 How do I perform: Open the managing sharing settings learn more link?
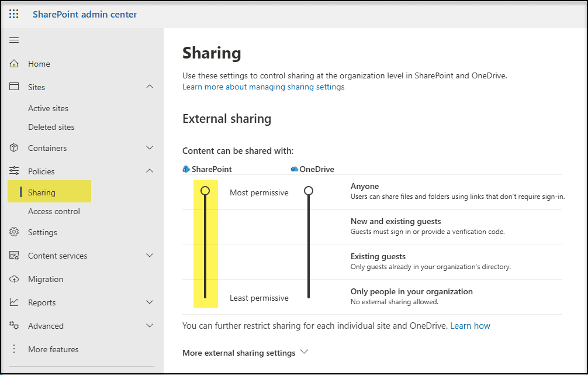[x=263, y=87]
